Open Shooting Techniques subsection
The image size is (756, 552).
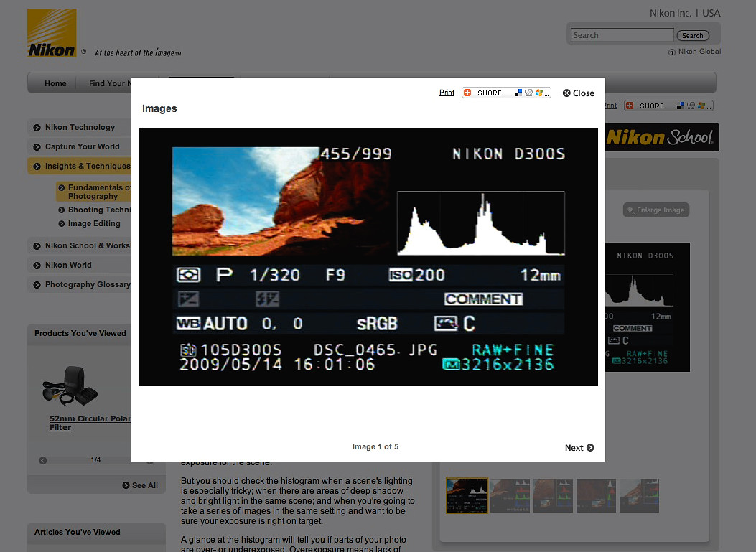95,210
